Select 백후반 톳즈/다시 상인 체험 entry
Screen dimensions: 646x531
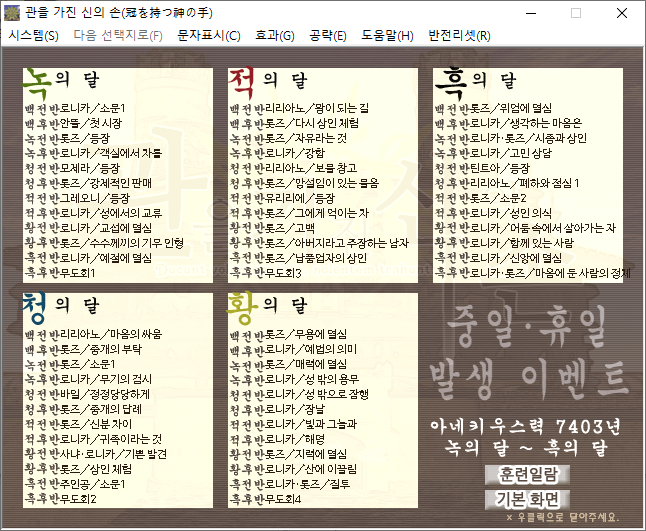pyautogui.click(x=294, y=124)
